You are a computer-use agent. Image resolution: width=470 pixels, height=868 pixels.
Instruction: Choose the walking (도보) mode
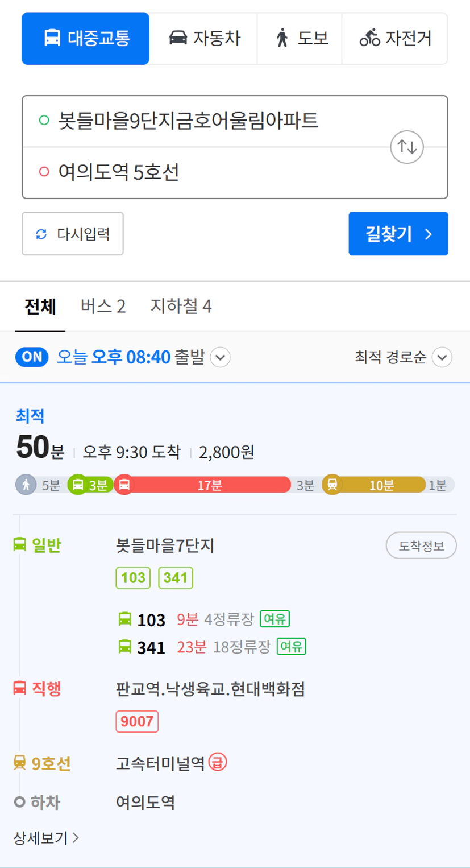point(300,39)
